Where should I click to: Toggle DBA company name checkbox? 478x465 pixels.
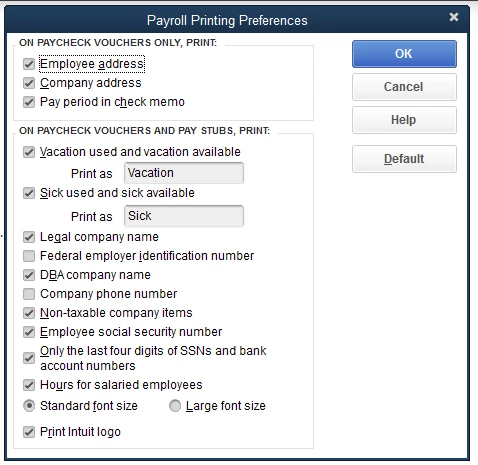pos(29,275)
